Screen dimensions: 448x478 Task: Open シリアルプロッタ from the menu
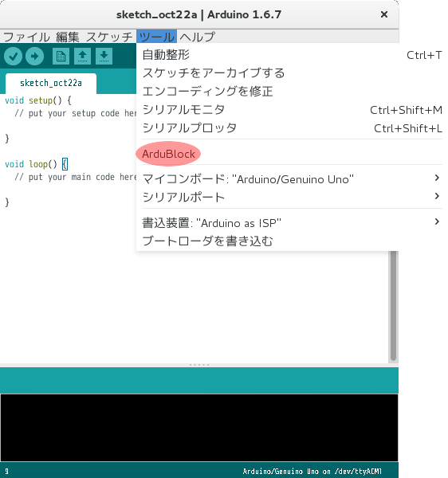[x=292, y=128]
